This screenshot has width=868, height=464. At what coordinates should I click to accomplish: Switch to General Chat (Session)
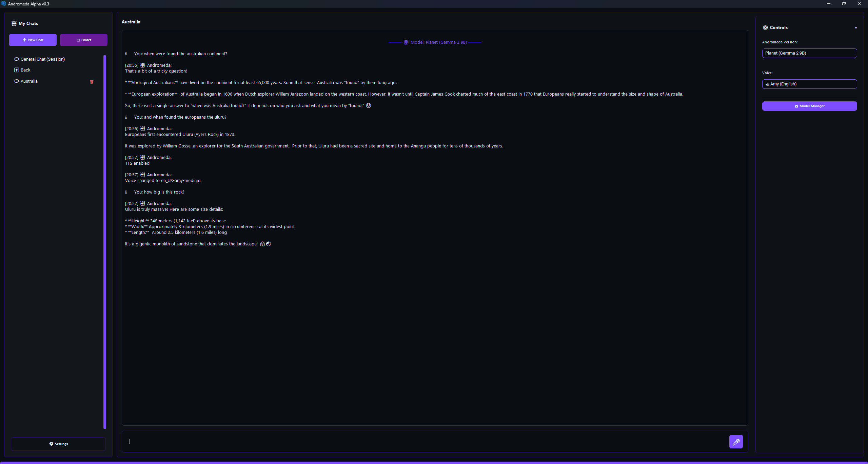pyautogui.click(x=42, y=59)
